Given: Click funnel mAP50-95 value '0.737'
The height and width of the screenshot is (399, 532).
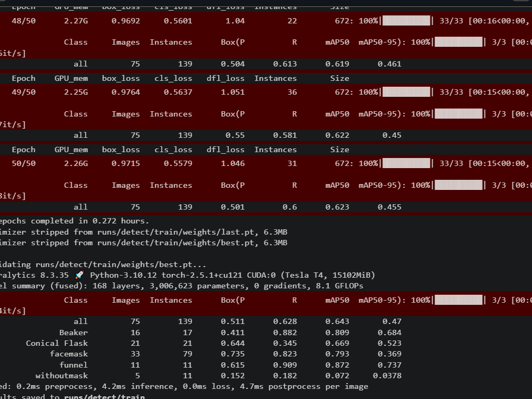Looking at the screenshot, I should click(389, 365).
